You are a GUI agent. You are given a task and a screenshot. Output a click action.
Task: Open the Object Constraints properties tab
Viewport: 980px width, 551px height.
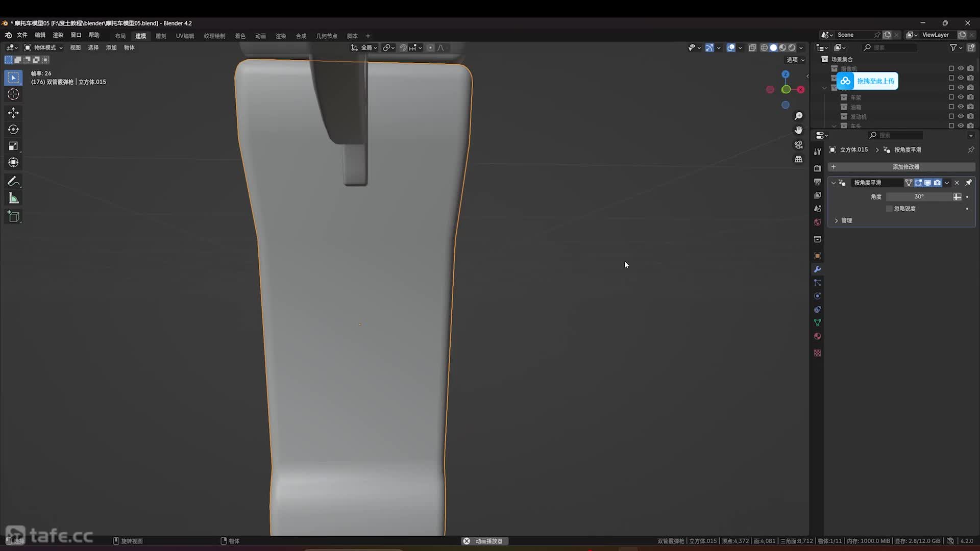[x=817, y=309]
